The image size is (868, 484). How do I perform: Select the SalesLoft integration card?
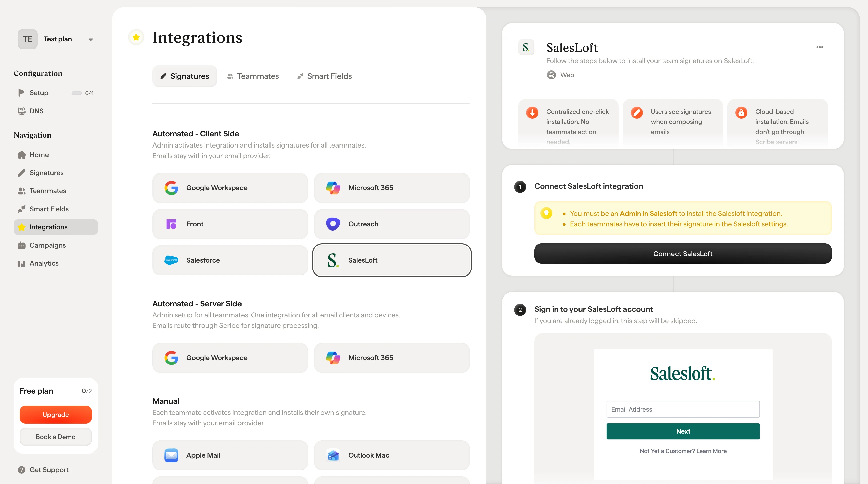(x=392, y=260)
